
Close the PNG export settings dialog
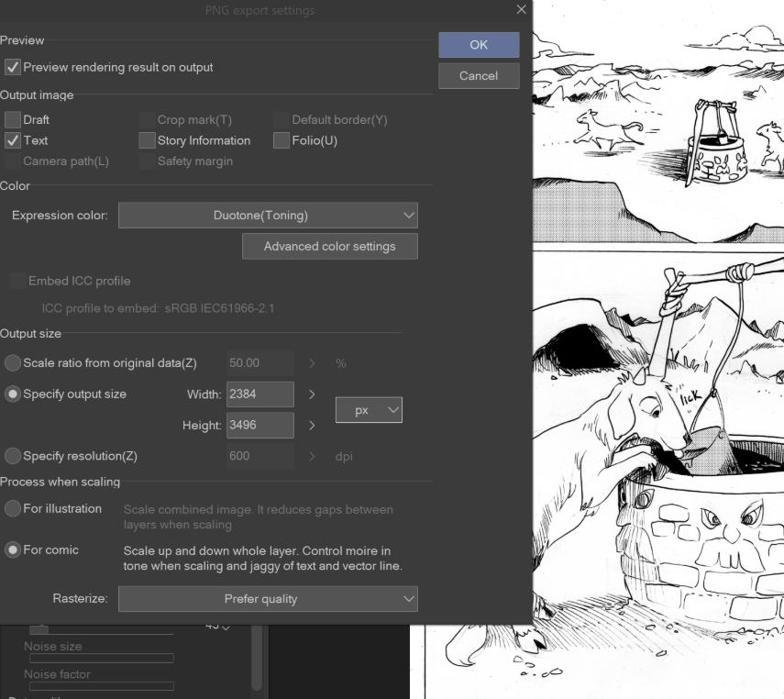521,10
